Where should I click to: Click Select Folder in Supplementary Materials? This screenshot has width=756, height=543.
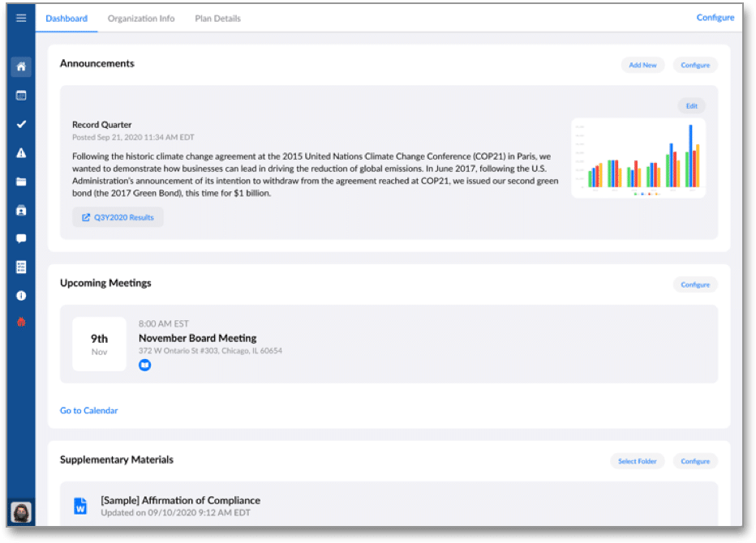(x=637, y=461)
